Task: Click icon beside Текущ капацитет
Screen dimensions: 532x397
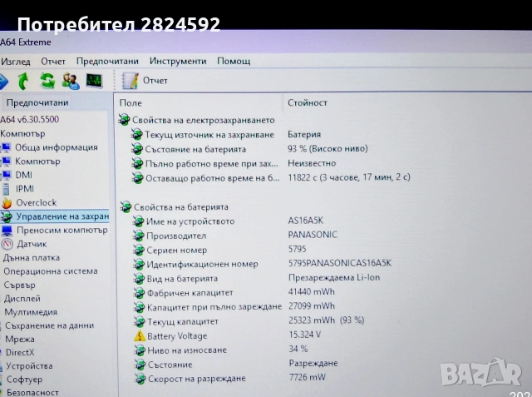Action: [x=140, y=321]
